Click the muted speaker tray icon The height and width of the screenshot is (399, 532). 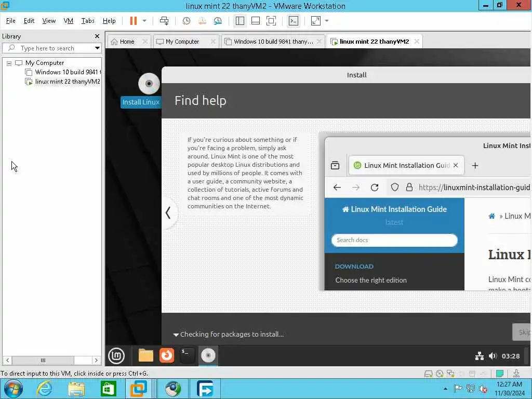point(483,389)
